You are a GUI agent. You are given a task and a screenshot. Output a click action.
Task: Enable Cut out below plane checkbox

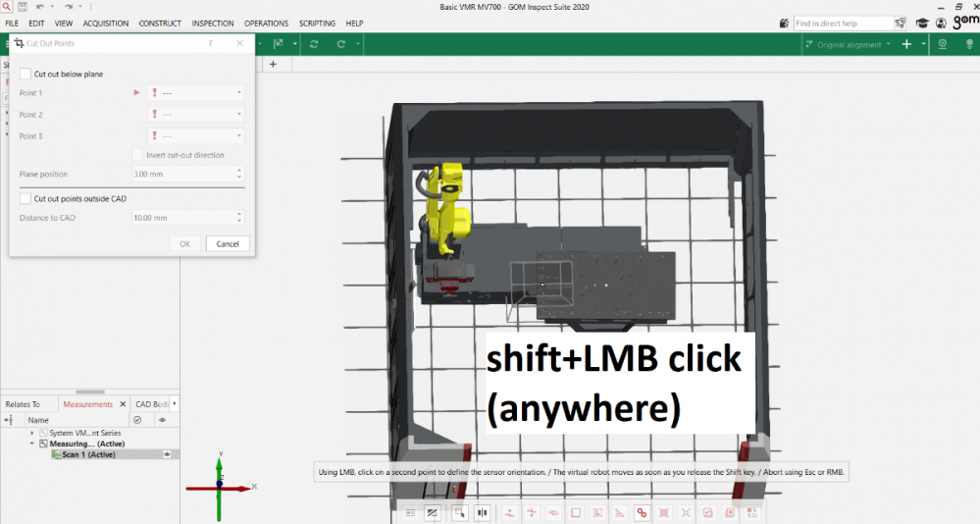(x=25, y=74)
